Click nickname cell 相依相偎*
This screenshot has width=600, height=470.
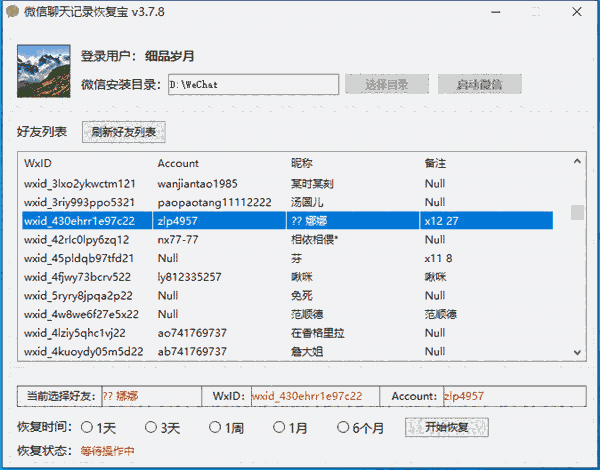pos(315,240)
